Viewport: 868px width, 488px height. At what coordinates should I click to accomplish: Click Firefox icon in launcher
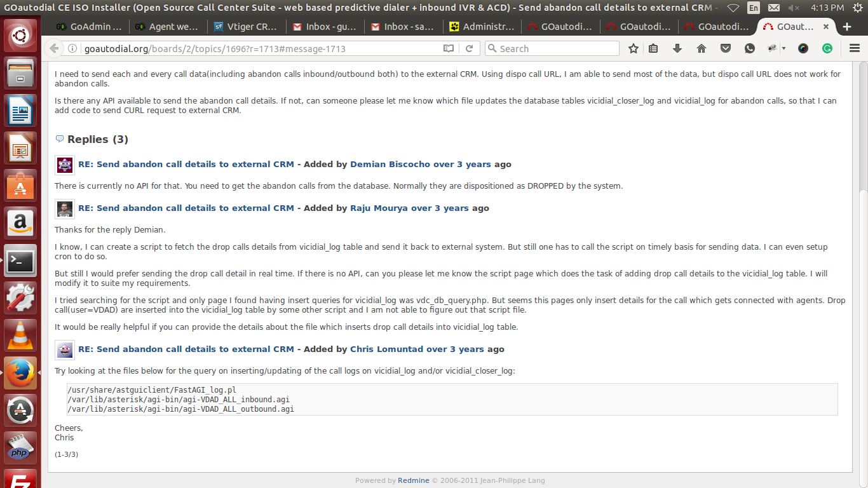[20, 373]
